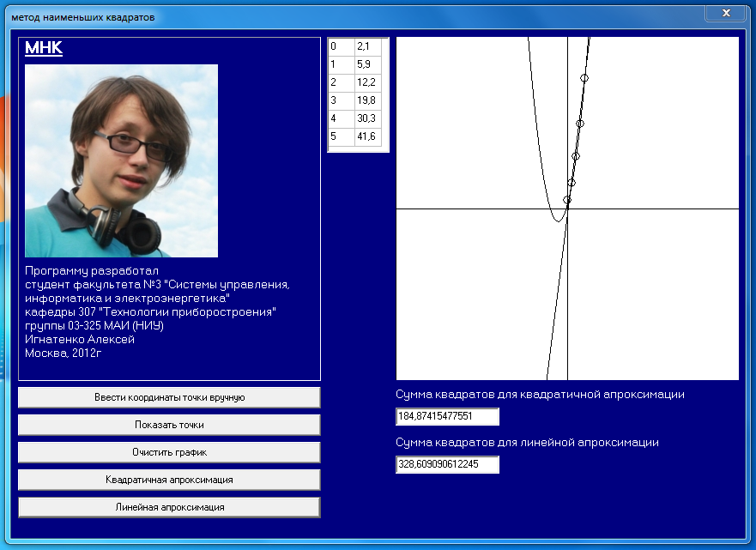Select the row index cell 1
This screenshot has height=550, width=756.
tap(342, 64)
